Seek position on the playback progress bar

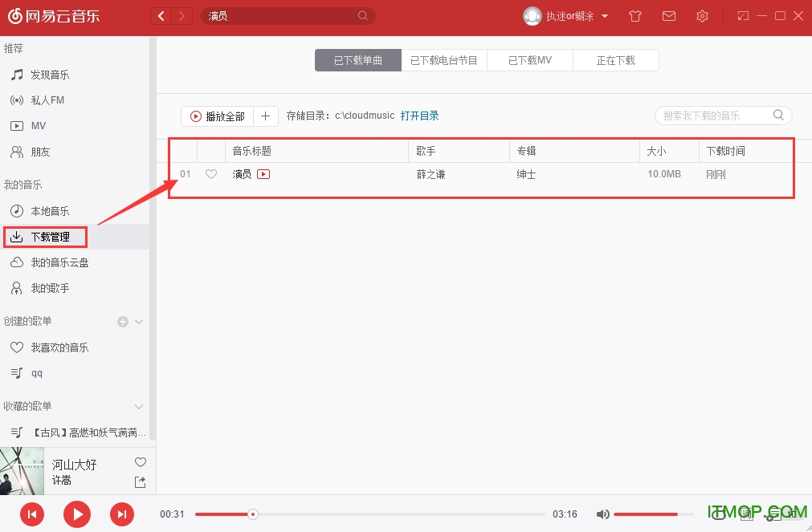(x=369, y=514)
